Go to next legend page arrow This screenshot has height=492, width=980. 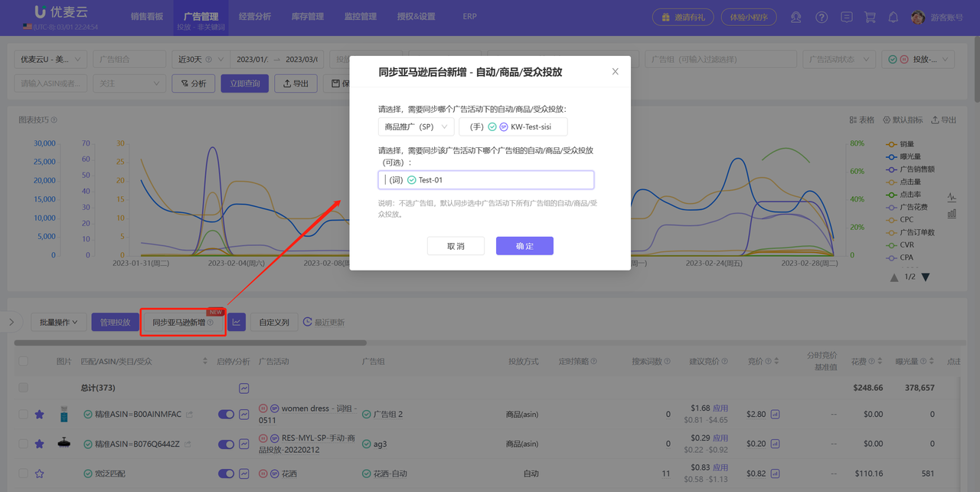tap(926, 277)
